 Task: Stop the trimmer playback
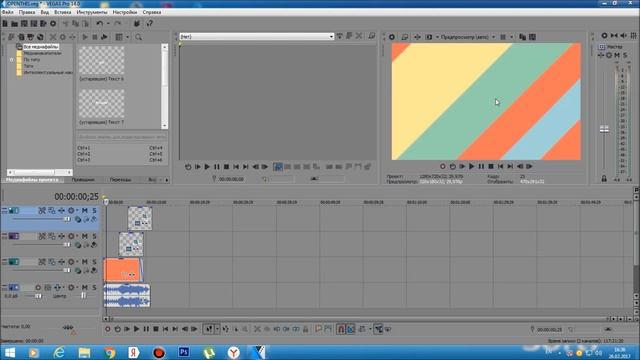(227, 167)
